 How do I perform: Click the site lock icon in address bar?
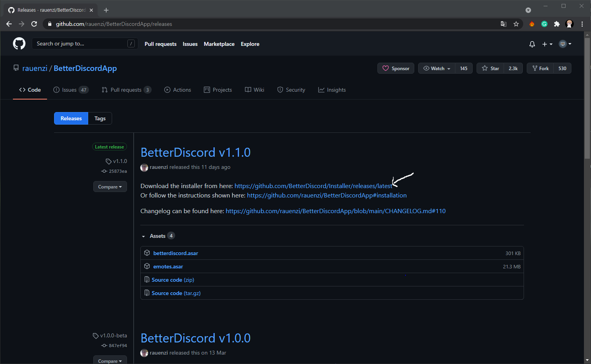coord(50,24)
